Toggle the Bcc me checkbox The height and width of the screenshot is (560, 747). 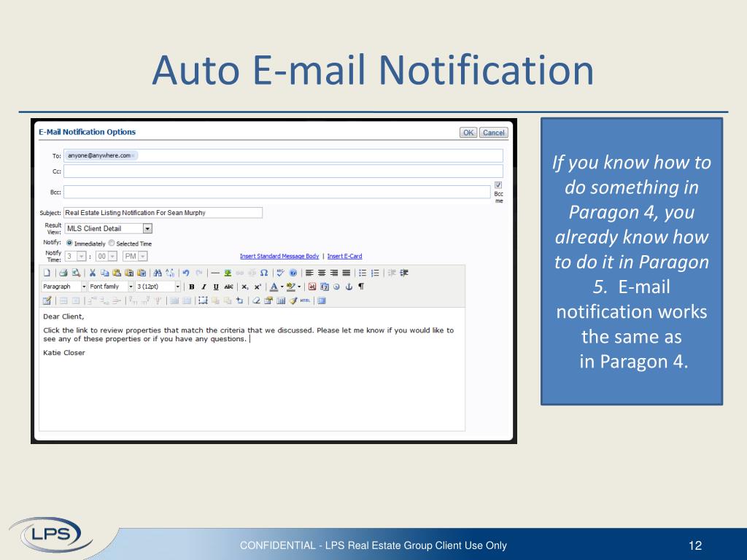[x=498, y=184]
